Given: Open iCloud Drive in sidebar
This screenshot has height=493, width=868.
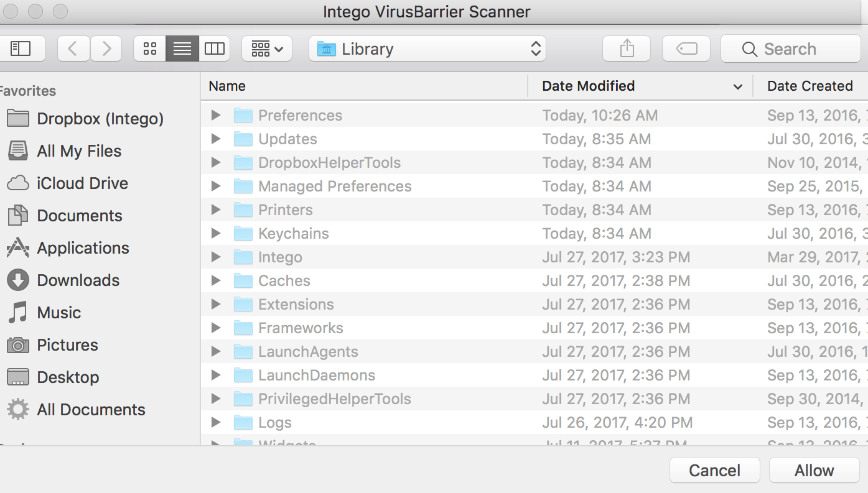Looking at the screenshot, I should 67,183.
